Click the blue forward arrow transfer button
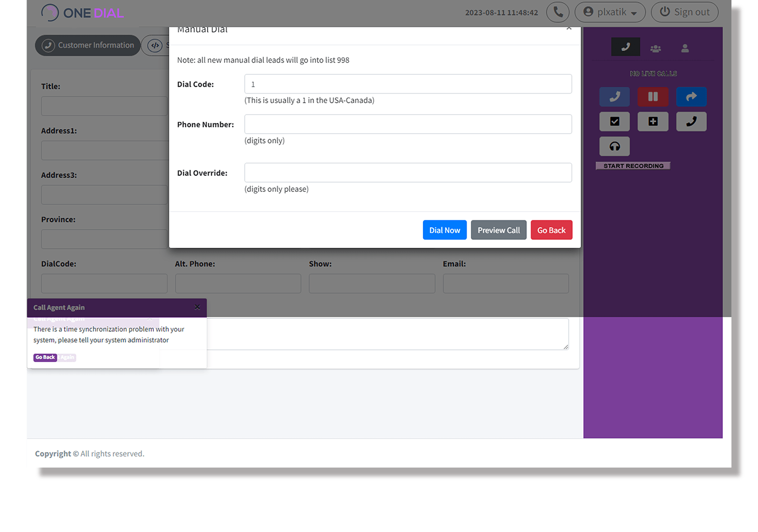 pyautogui.click(x=691, y=97)
